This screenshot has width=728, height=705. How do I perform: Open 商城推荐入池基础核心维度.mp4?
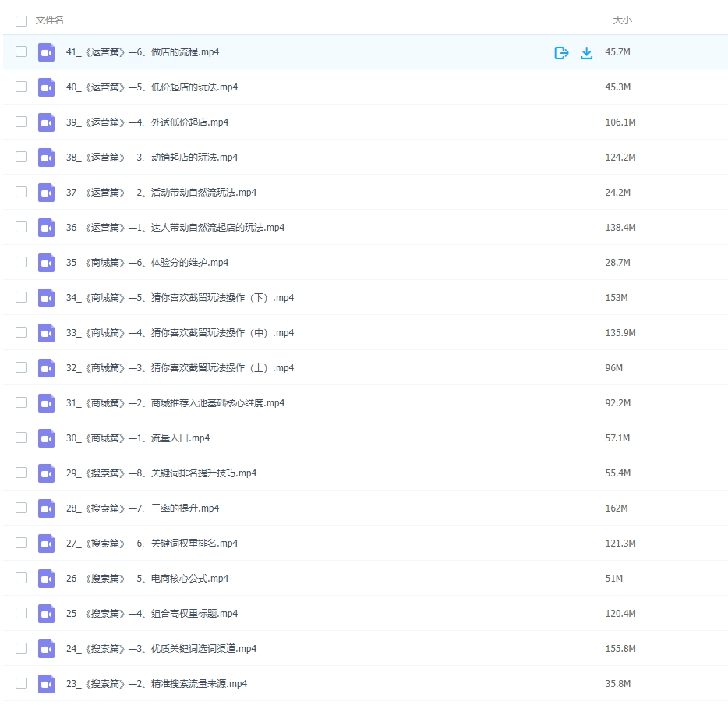click(175, 403)
